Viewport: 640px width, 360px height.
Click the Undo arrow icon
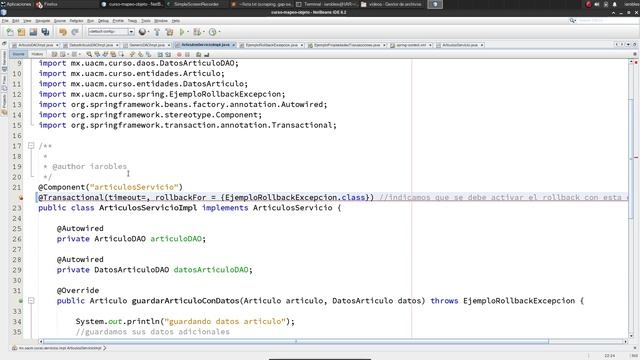click(62, 32)
